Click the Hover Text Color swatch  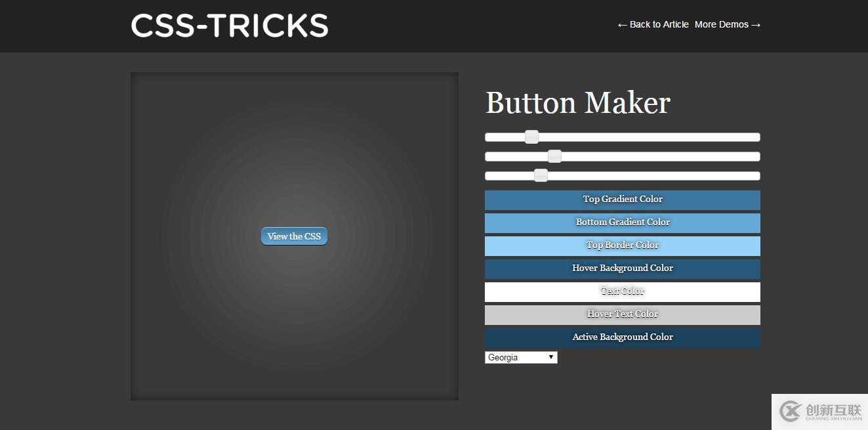[623, 314]
